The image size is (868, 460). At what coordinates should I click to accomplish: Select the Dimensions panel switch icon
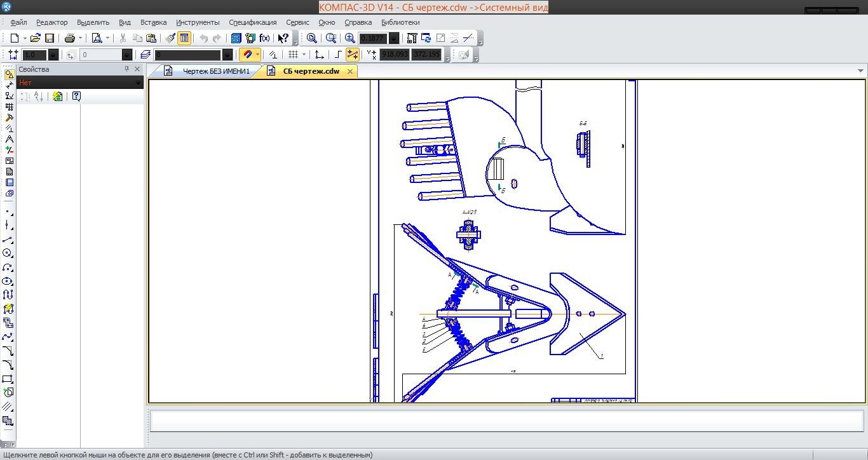tap(9, 85)
